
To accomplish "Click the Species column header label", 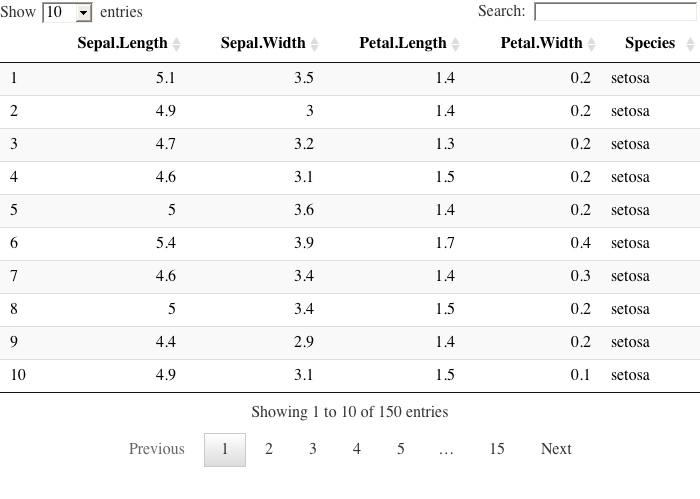I will (650, 43).
